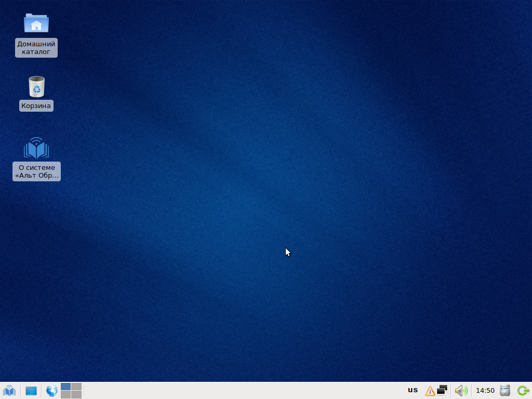The height and width of the screenshot is (399, 532).
Task: Switch to the top-left workspace
Action: tap(65, 387)
